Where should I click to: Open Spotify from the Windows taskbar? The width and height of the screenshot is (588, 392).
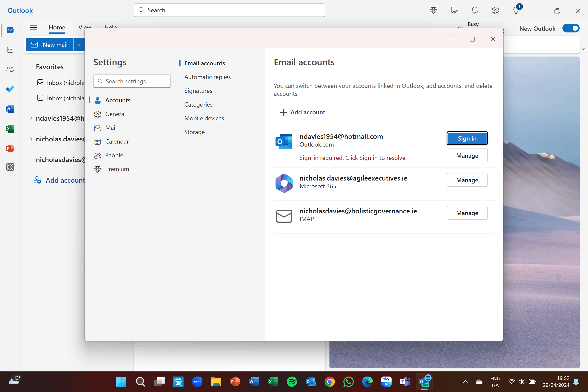[x=291, y=381]
